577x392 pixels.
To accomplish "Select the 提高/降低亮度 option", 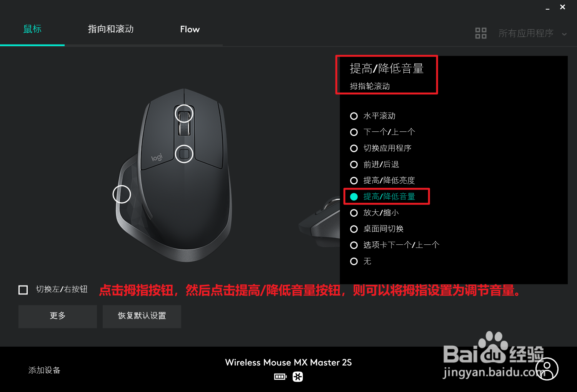I will [x=382, y=181].
